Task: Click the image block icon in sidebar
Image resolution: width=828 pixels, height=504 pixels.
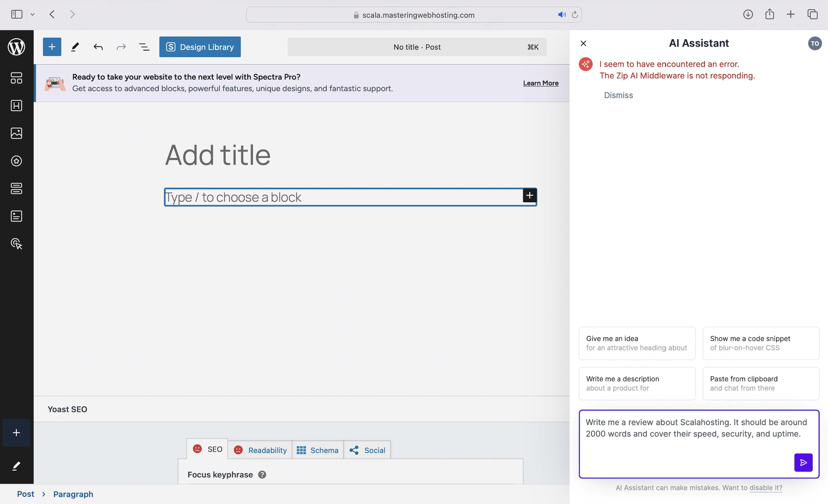Action: (16, 133)
